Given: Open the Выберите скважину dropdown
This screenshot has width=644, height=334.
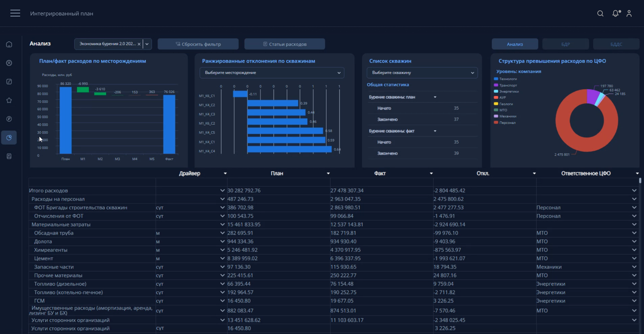Looking at the screenshot, I should (422, 73).
